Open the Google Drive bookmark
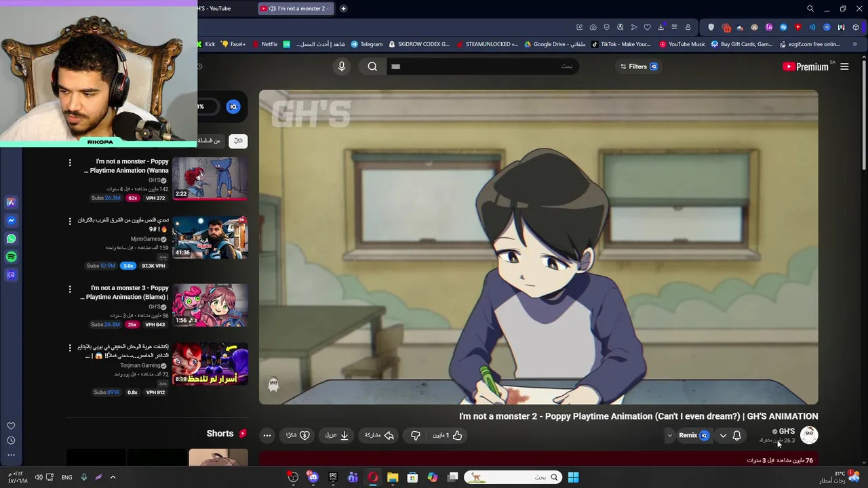The width and height of the screenshot is (868, 488). [555, 44]
